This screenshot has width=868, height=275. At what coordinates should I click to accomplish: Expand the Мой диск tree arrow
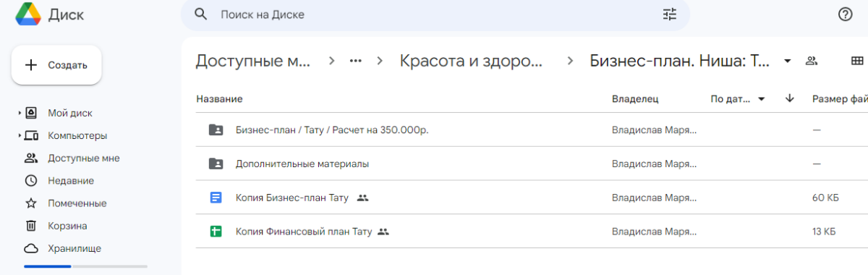(x=20, y=114)
